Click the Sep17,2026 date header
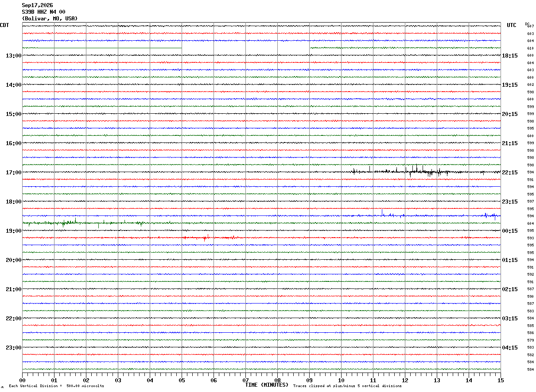The width and height of the screenshot is (536, 392). coord(37,5)
